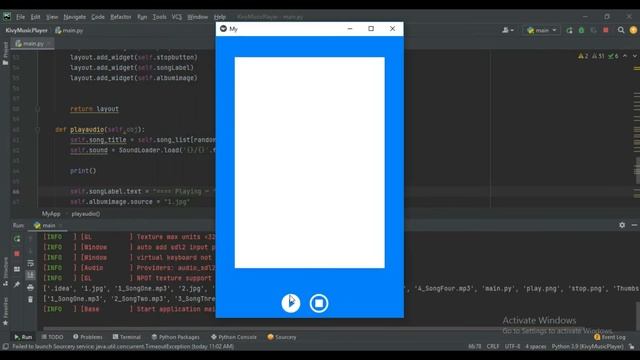Go to previous highlighted error arrow
Viewport: 640px width, 360px height.
click(x=625, y=56)
